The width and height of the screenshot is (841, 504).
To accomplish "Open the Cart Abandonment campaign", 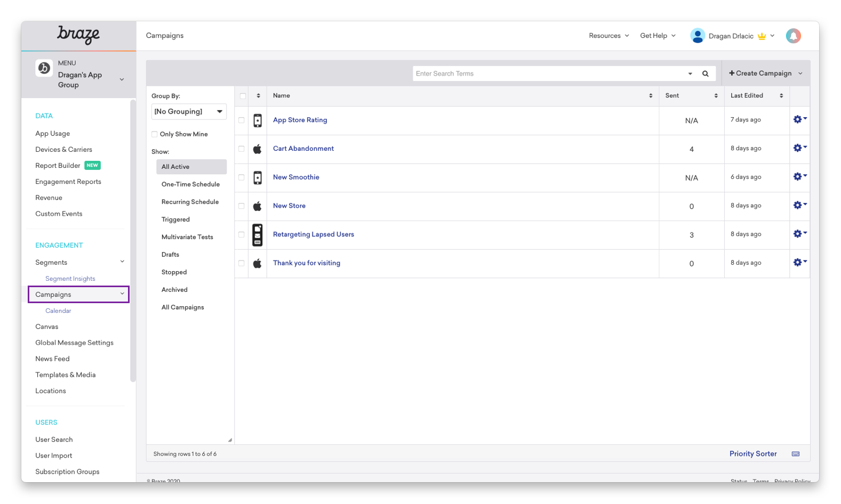I will (x=303, y=149).
